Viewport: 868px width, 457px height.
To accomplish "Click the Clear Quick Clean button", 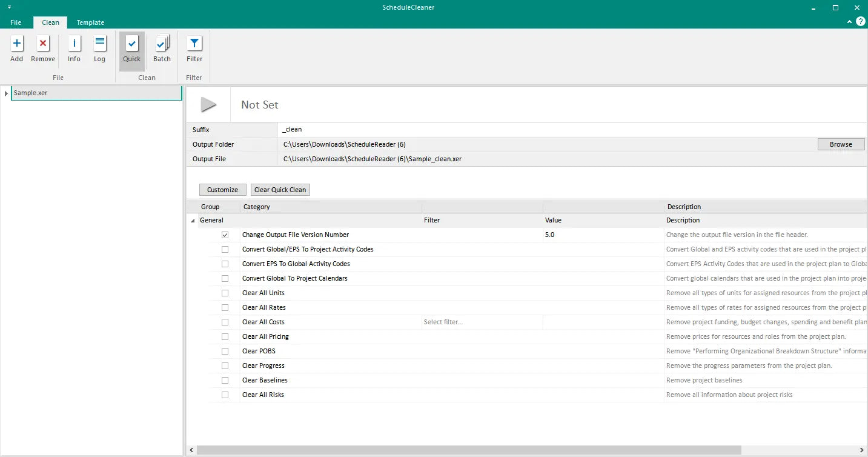I will 280,190.
